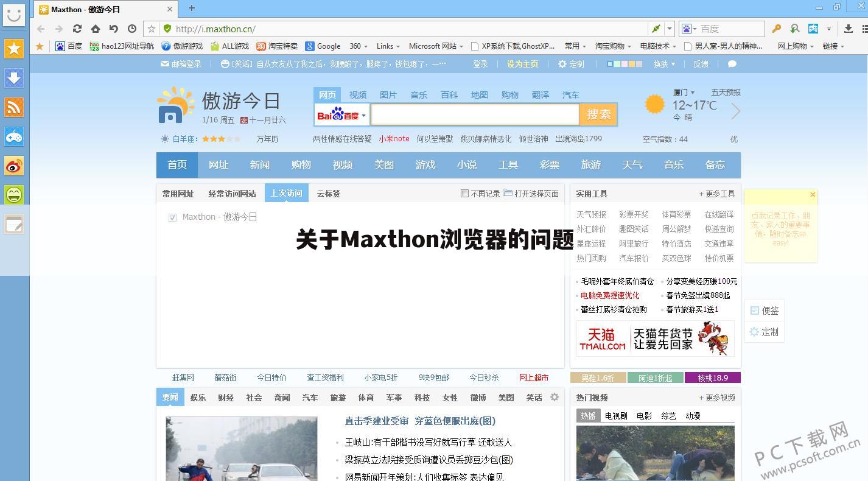This screenshot has width=868, height=481.
Task: Expand the 电脑技术 bookmarks folder
Action: pyautogui.click(x=658, y=46)
